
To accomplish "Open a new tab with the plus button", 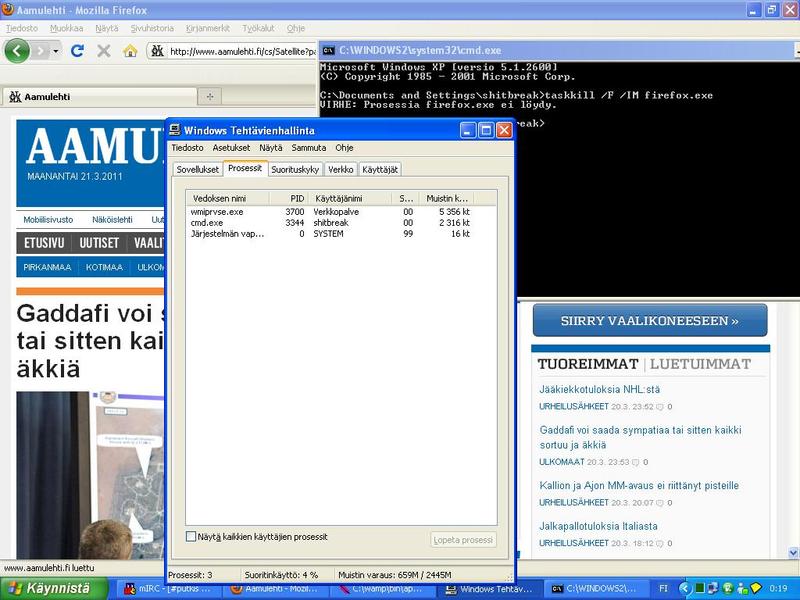I will pyautogui.click(x=210, y=96).
